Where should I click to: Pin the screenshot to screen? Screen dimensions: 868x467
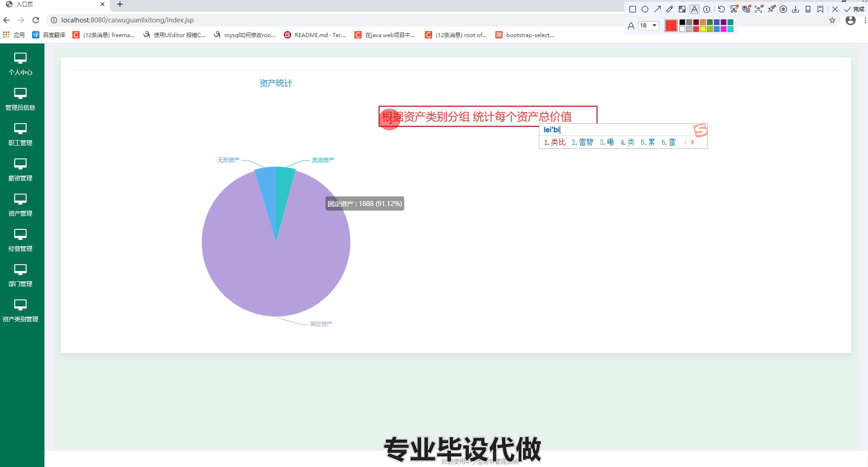click(771, 9)
